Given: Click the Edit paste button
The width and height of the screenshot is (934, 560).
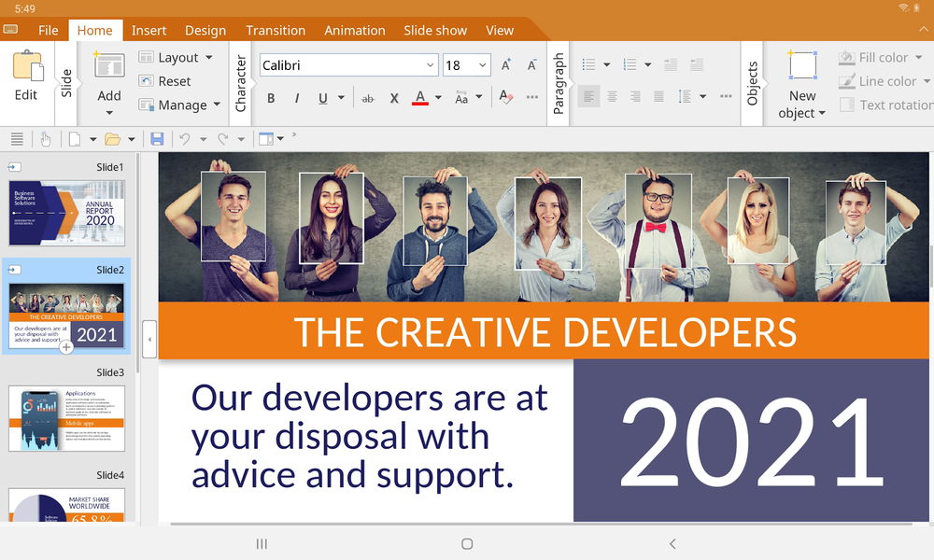Looking at the screenshot, I should coord(26,76).
